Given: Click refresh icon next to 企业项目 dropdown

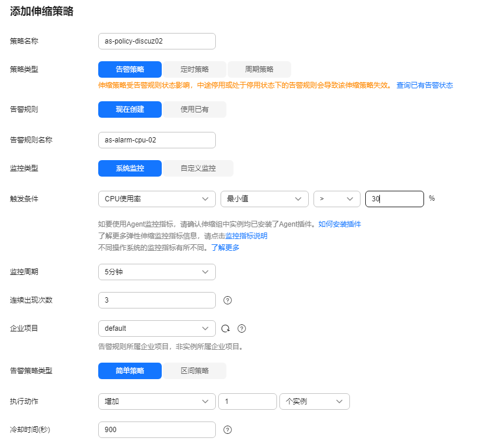Looking at the screenshot, I should point(225,328).
